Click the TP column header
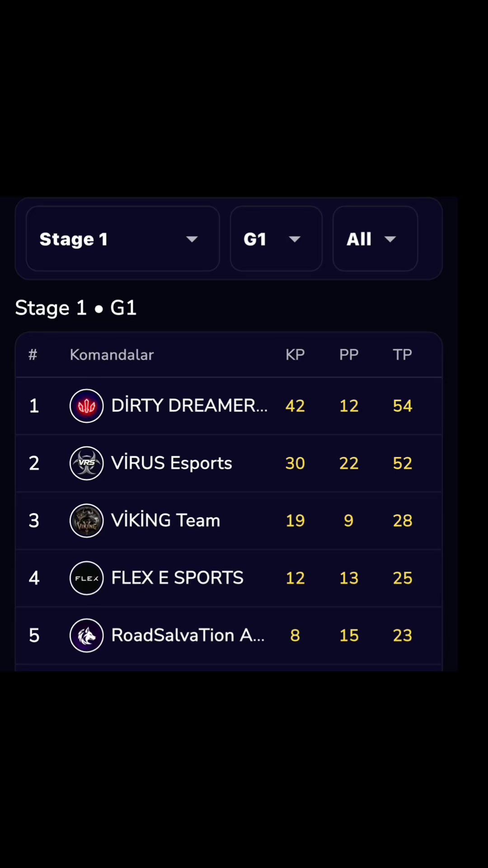The width and height of the screenshot is (488, 868). coord(403,355)
